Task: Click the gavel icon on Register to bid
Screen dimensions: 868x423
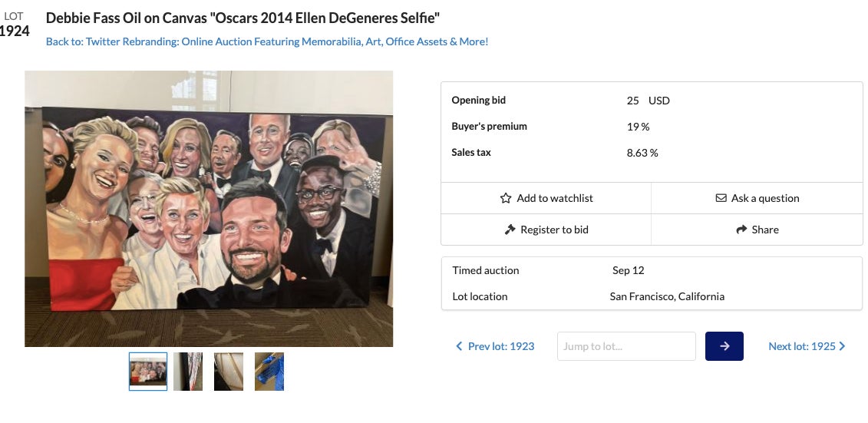Action: (510, 230)
